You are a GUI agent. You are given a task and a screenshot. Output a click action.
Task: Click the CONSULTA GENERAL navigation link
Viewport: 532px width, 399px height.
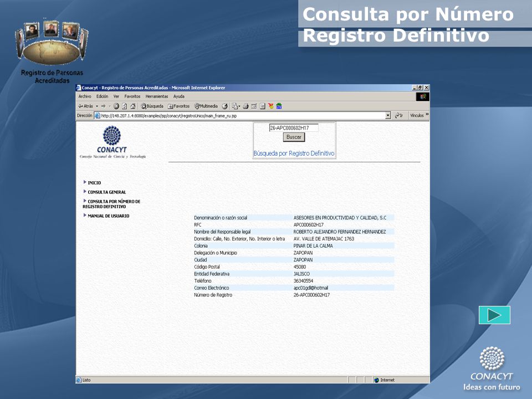[x=107, y=192]
